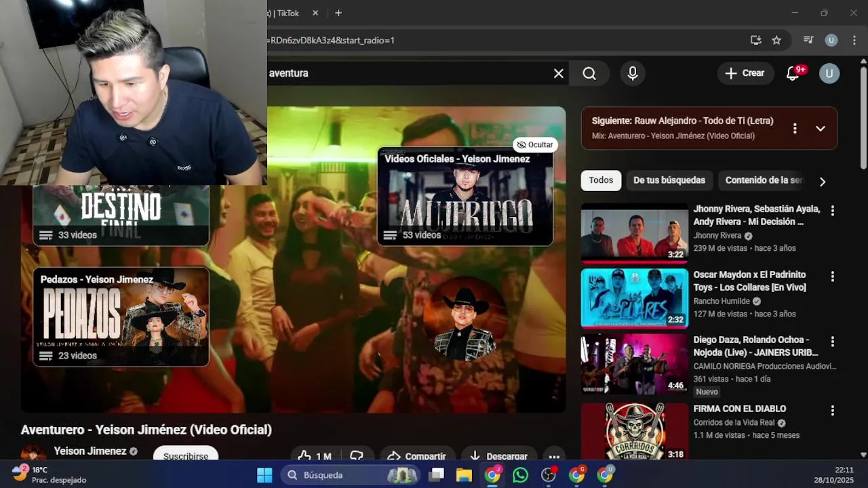Open a new browser tab
The image size is (868, 488).
tap(338, 13)
